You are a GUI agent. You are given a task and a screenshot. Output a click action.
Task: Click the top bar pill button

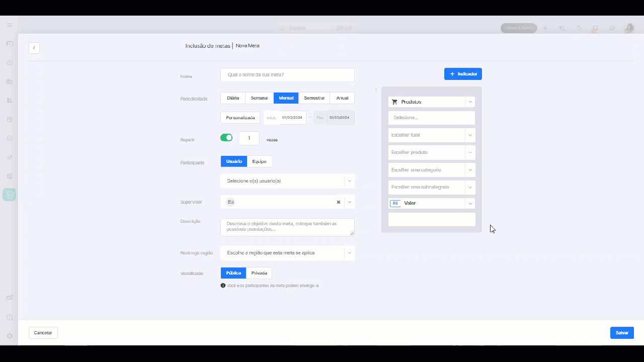click(519, 28)
